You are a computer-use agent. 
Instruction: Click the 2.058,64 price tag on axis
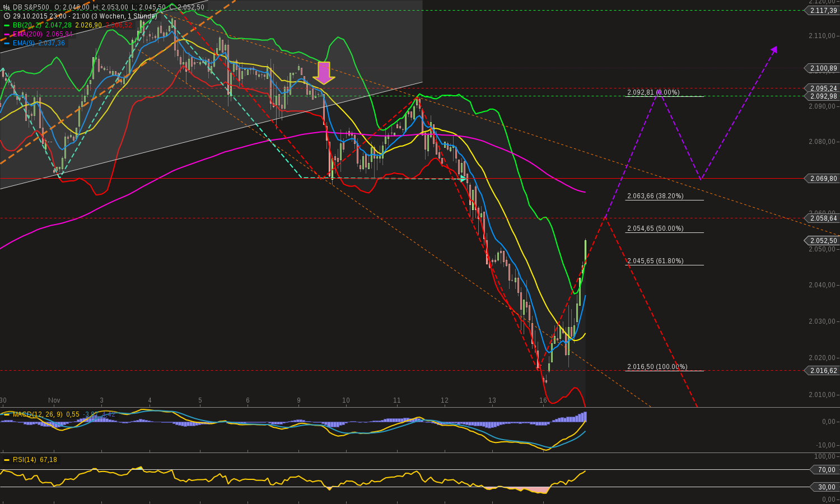[822, 218]
